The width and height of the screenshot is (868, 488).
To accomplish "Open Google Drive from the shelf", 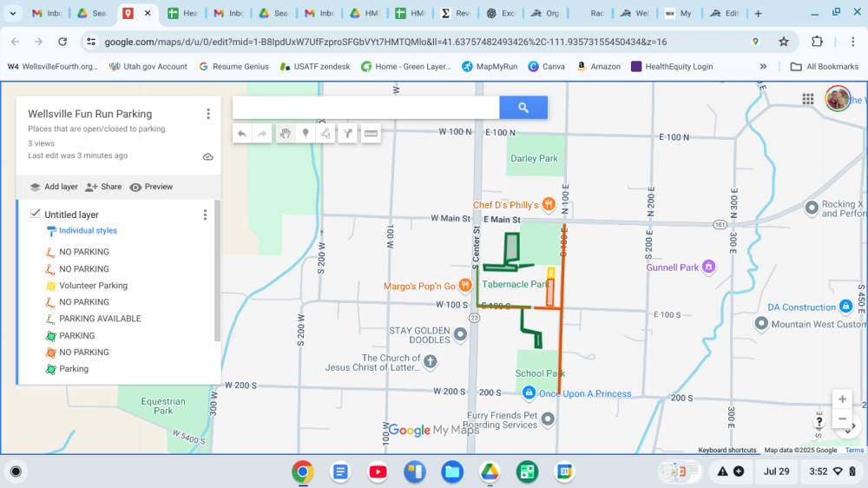I will (490, 472).
